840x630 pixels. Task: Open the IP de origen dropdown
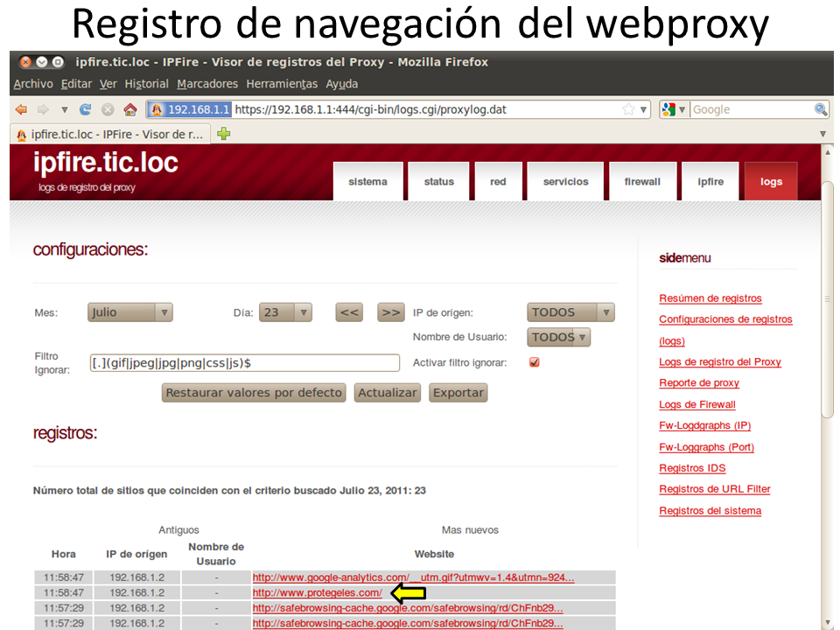click(x=570, y=312)
